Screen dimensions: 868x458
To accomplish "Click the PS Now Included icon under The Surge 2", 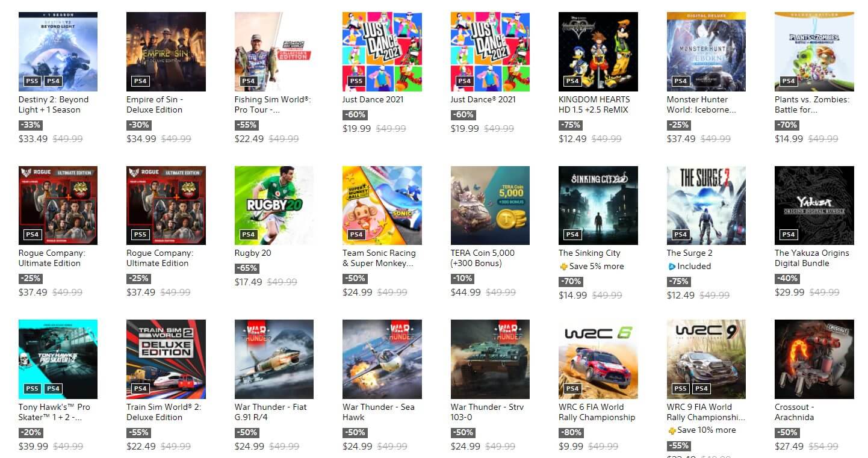I will [x=672, y=267].
